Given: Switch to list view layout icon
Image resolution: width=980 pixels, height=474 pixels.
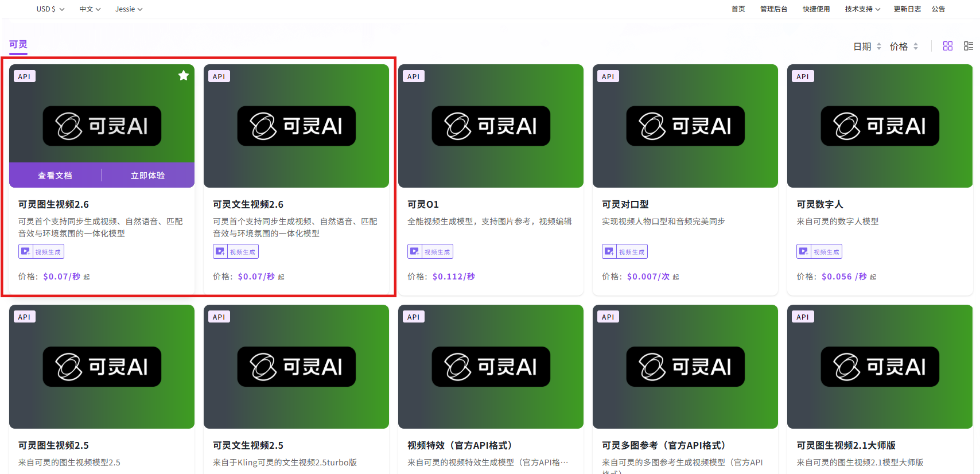Looking at the screenshot, I should point(969,46).
